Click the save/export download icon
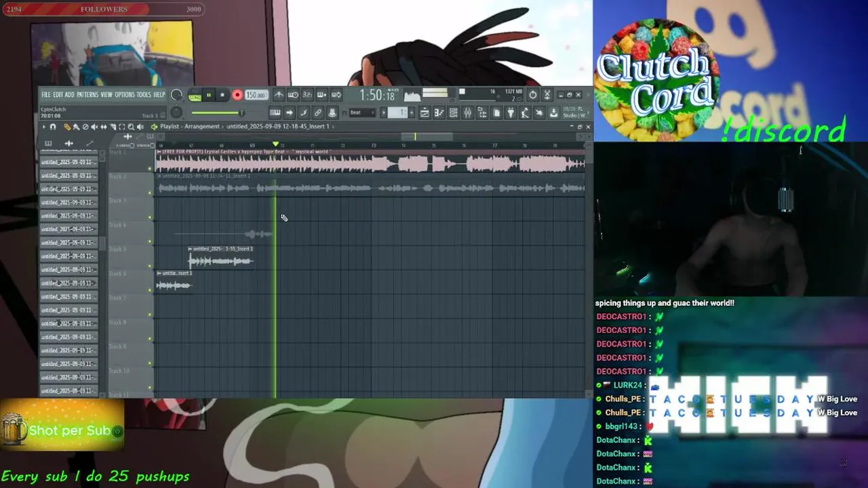868x488 pixels. coord(553,113)
